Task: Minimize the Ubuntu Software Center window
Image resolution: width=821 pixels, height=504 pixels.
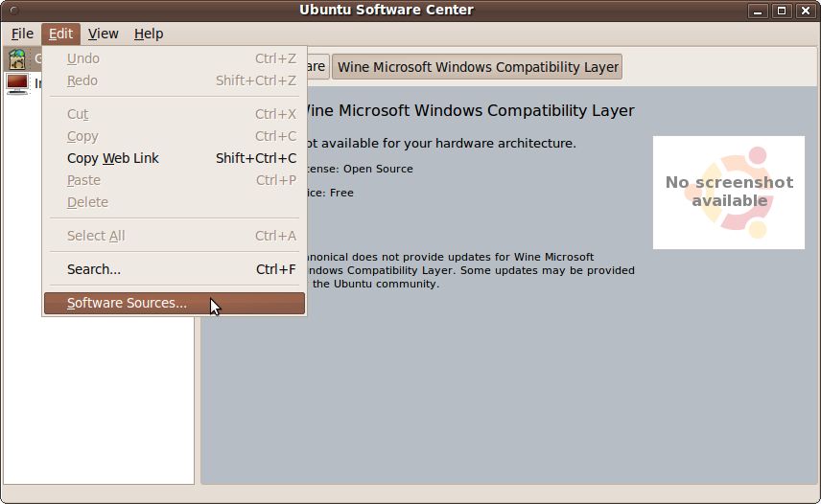Action: click(757, 11)
